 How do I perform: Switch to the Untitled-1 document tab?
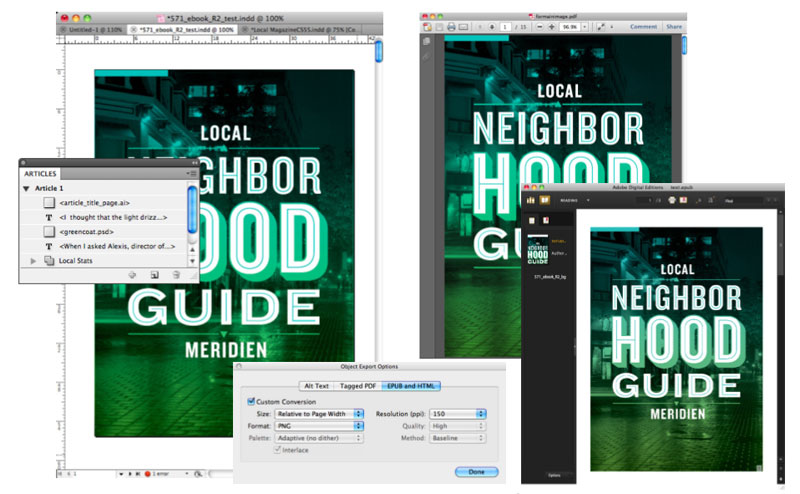click(91, 30)
